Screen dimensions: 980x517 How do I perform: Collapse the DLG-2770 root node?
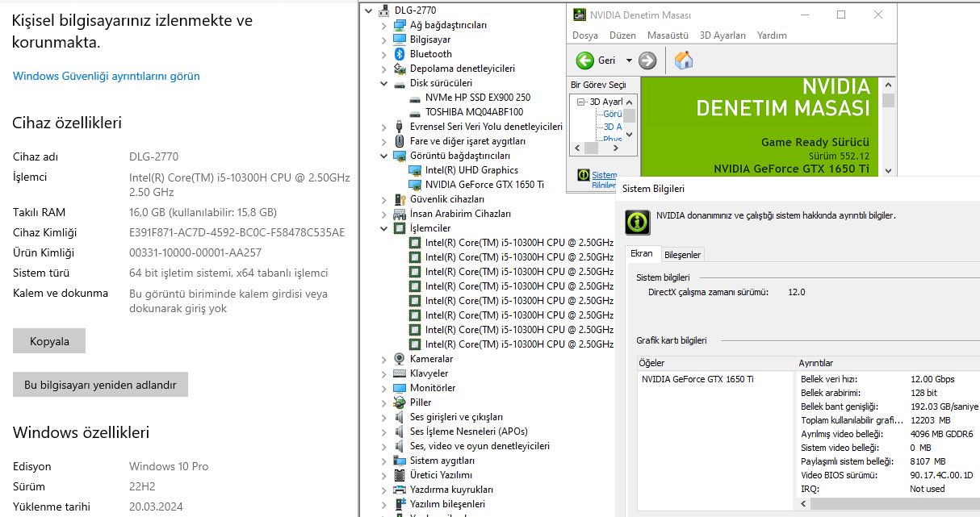(x=369, y=10)
